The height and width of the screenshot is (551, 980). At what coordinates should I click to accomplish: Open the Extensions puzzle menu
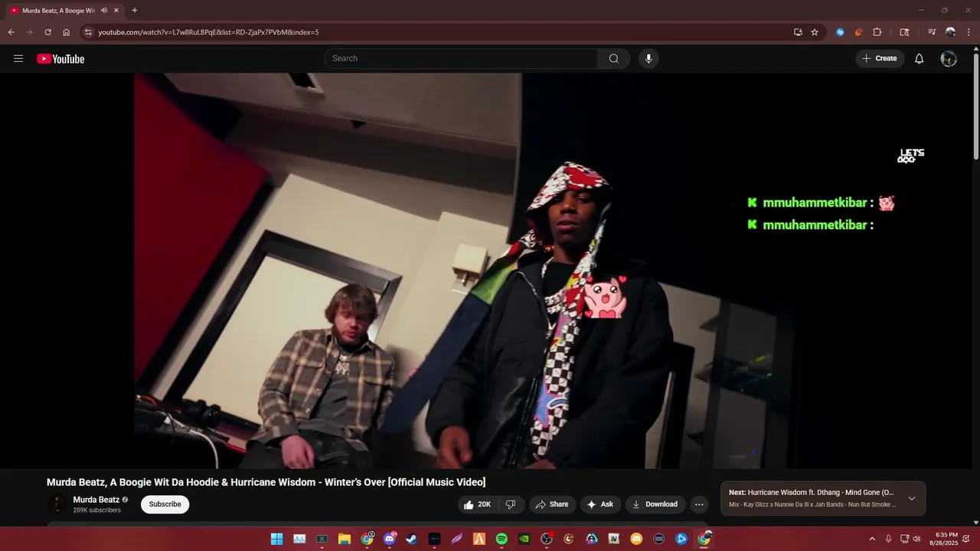coord(877,32)
